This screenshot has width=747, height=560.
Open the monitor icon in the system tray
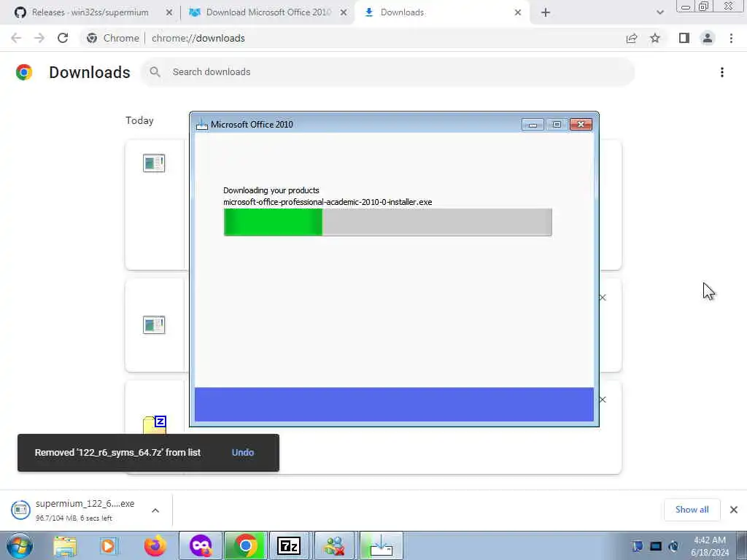point(656,547)
